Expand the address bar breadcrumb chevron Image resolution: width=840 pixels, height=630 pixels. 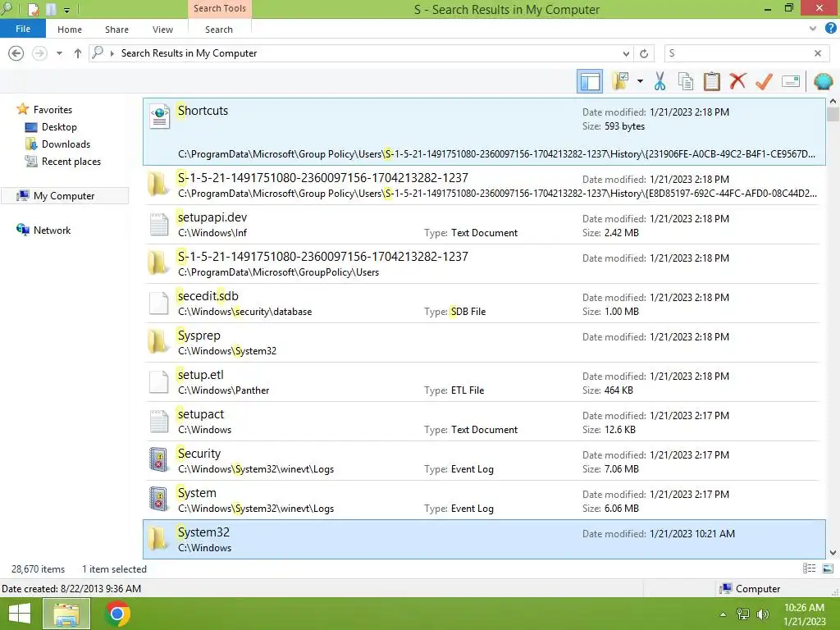pyautogui.click(x=112, y=53)
